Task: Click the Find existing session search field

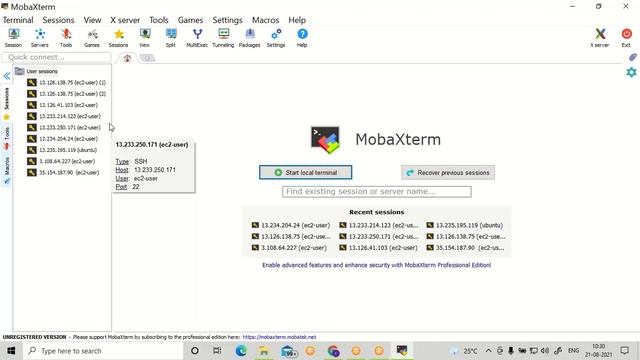Action: pyautogui.click(x=377, y=191)
